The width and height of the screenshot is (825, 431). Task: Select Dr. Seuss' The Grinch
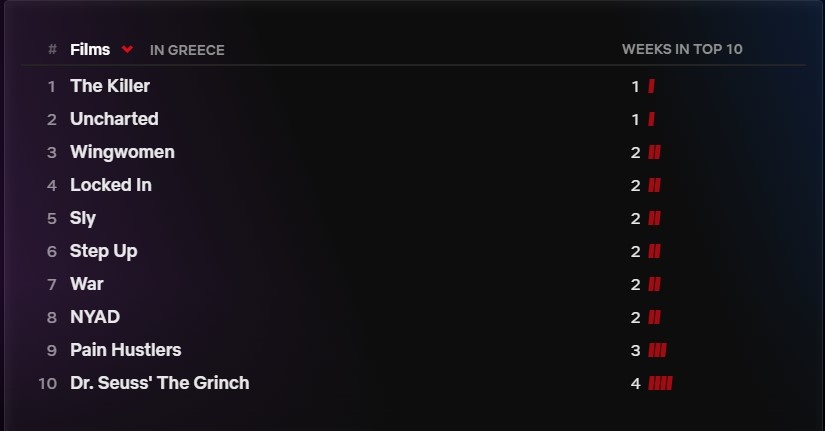(x=160, y=383)
